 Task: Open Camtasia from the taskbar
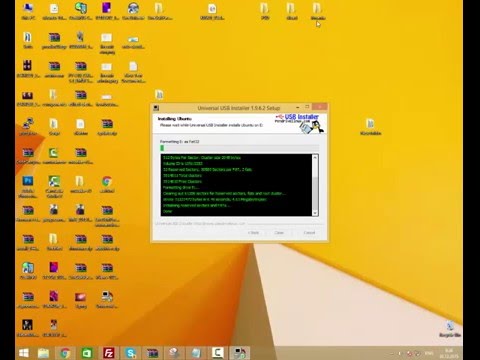click(217, 353)
